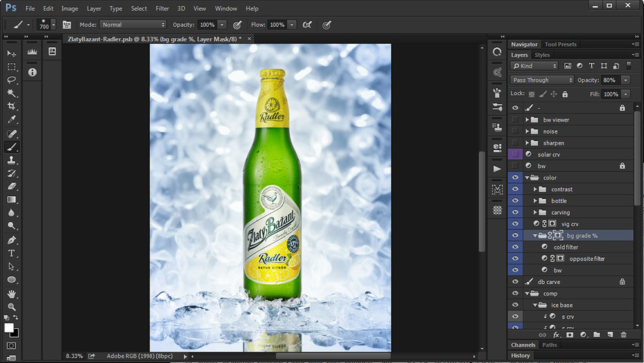
Task: Hide the color group layer
Action: tap(515, 177)
